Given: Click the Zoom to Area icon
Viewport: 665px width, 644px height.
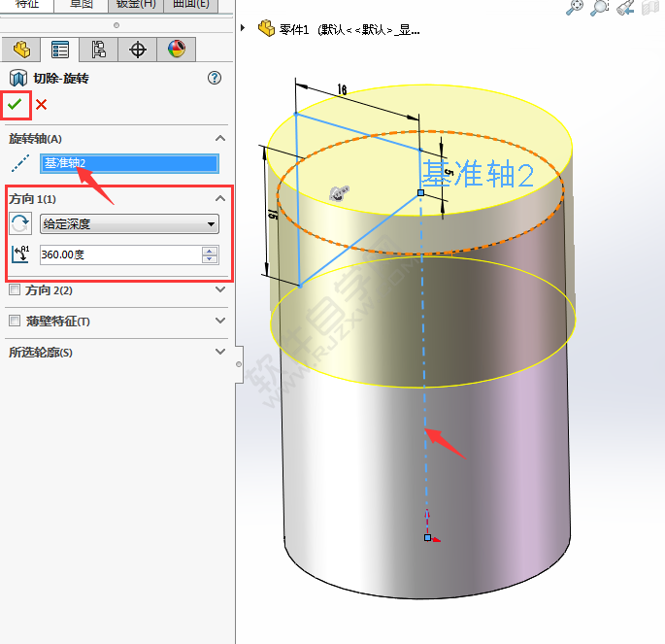Looking at the screenshot, I should tap(600, 7).
